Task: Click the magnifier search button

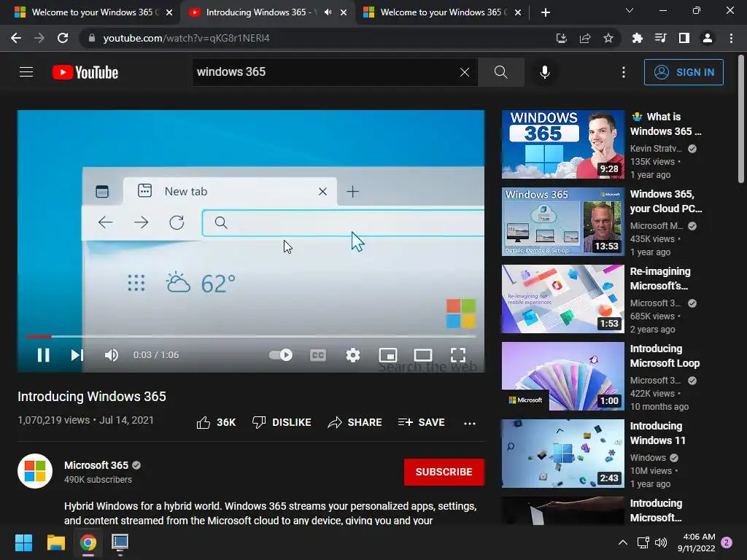Action: click(x=500, y=72)
